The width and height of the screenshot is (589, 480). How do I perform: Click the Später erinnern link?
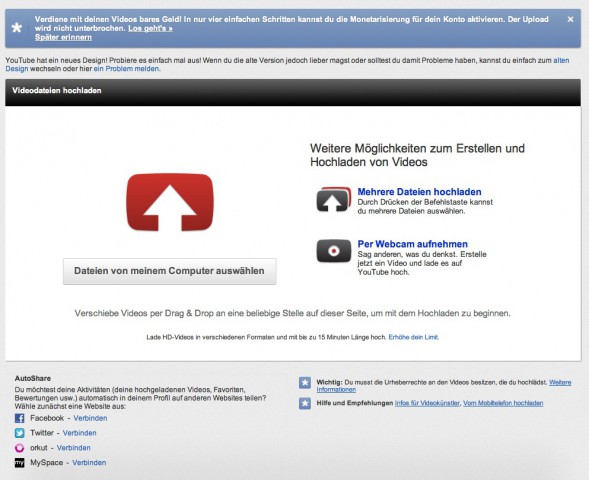click(63, 37)
